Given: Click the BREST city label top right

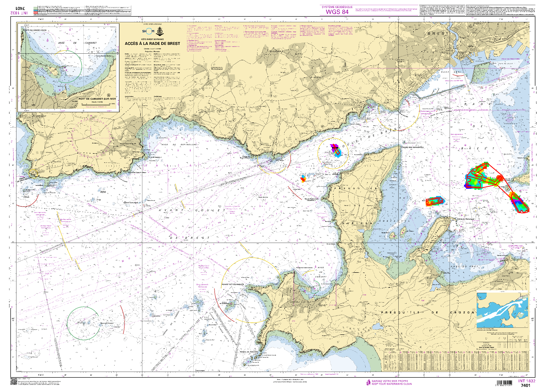Looking at the screenshot, I should pos(438,34).
